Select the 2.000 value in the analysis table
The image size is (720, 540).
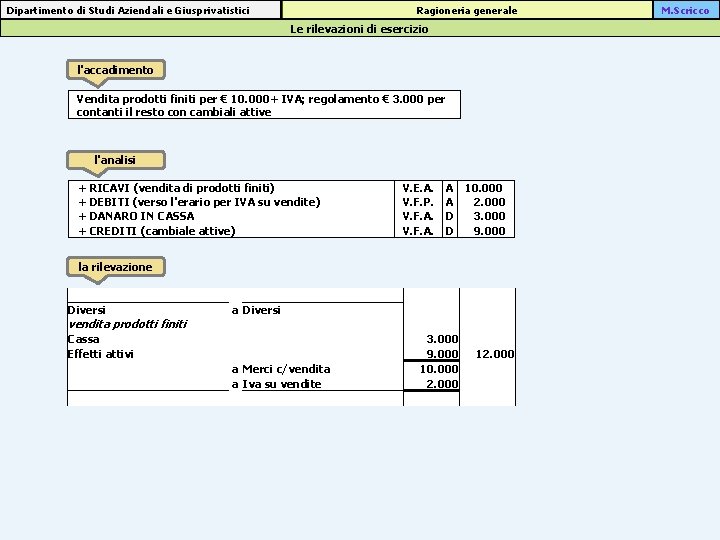489,202
